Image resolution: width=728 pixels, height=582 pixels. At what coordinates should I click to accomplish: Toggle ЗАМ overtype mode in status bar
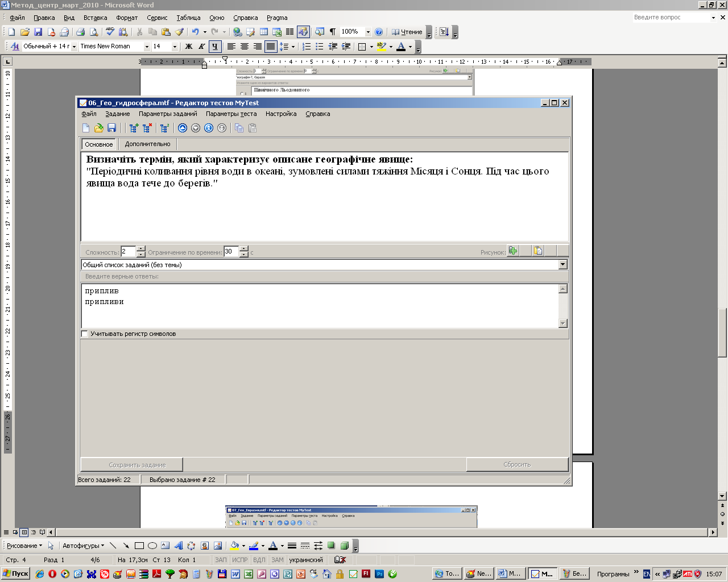[278, 560]
